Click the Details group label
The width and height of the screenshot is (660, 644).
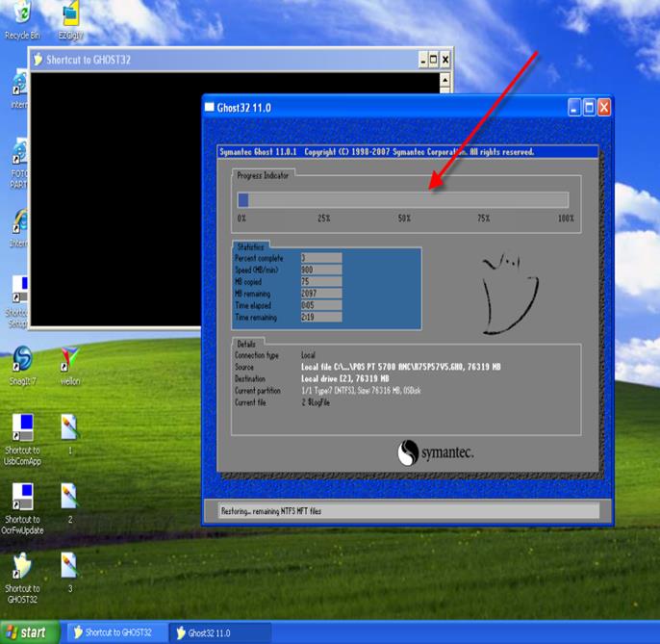pos(246,344)
